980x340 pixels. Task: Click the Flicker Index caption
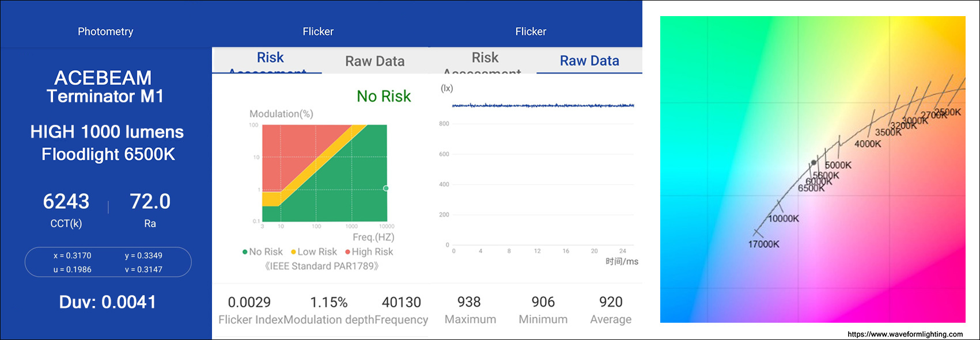tap(251, 320)
